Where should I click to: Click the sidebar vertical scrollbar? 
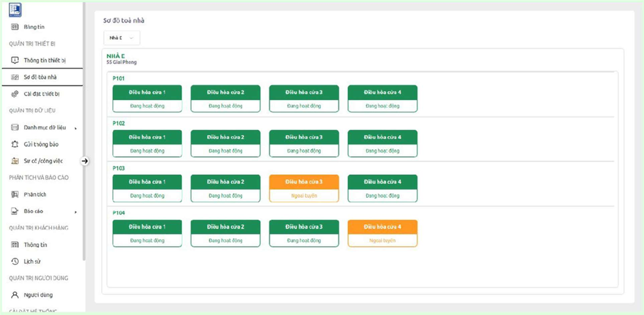click(x=84, y=131)
